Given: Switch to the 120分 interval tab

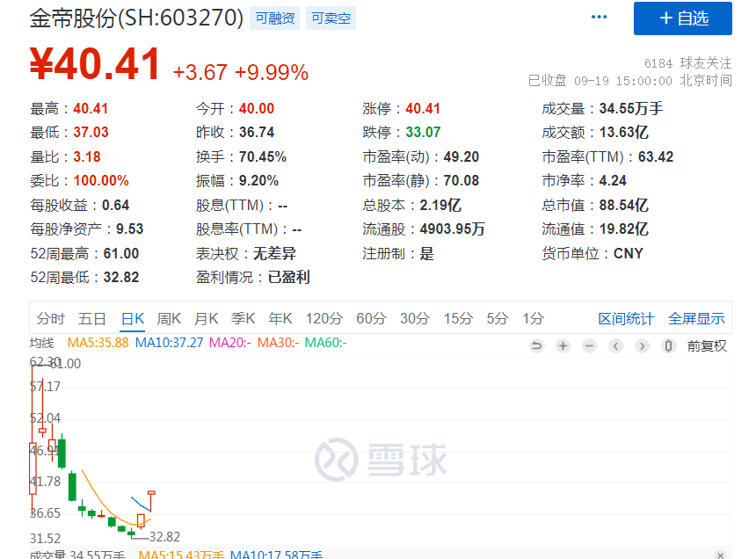Looking at the screenshot, I should [x=324, y=318].
